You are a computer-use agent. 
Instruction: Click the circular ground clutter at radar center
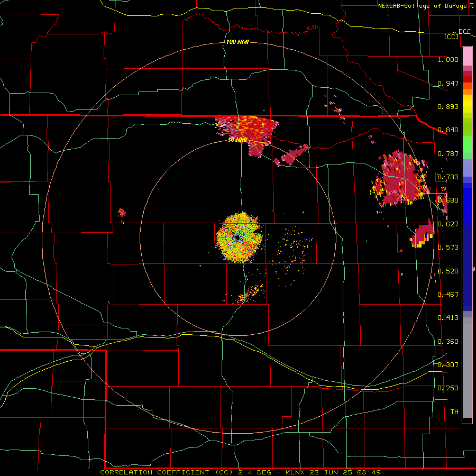(x=239, y=237)
